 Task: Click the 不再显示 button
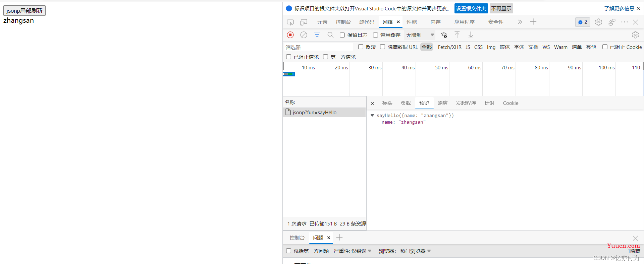pyautogui.click(x=501, y=8)
